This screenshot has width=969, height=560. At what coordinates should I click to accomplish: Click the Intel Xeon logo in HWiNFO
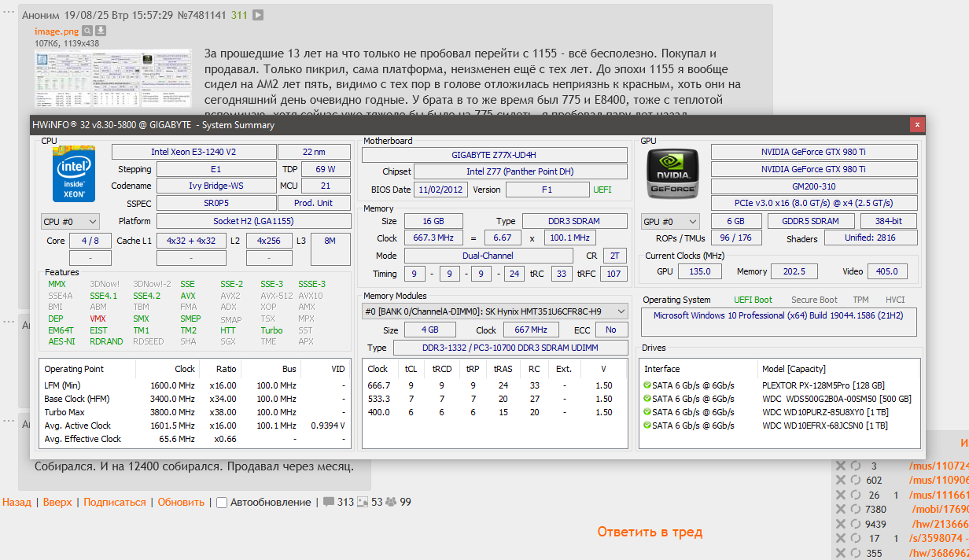(x=73, y=173)
